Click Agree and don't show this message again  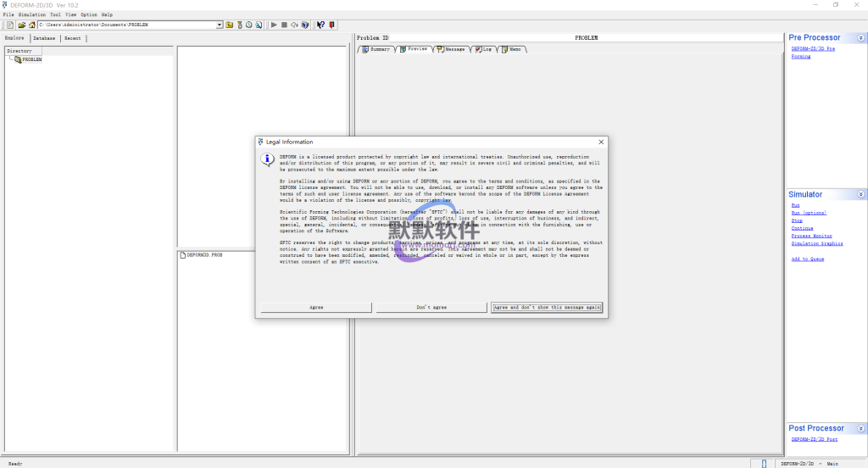pos(547,307)
